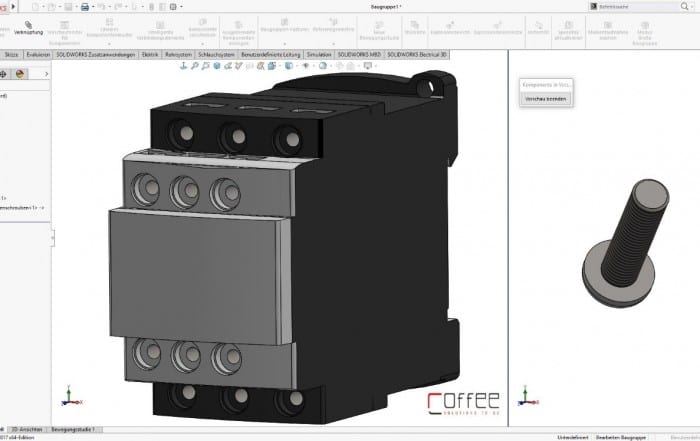This screenshot has height=441, width=700.
Task: Click Vorschau beenden button
Action: (x=546, y=99)
